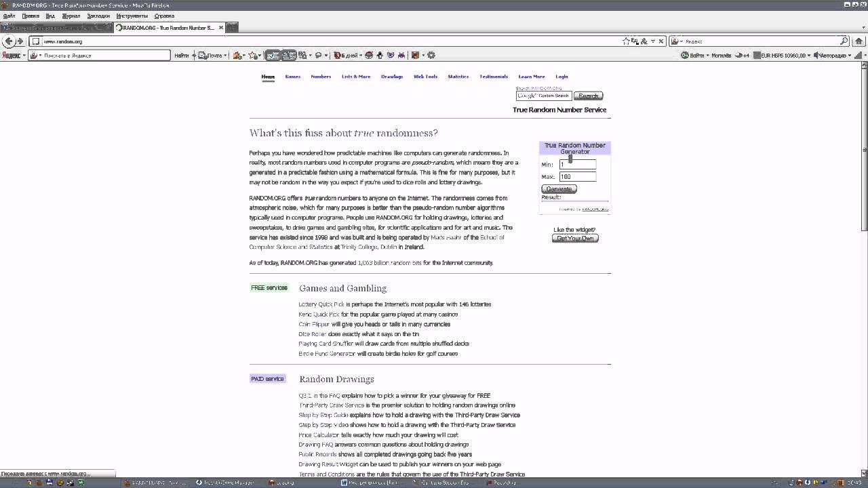The image size is (868, 488).
Task: Open the Инструменты menu
Action: pos(132,16)
